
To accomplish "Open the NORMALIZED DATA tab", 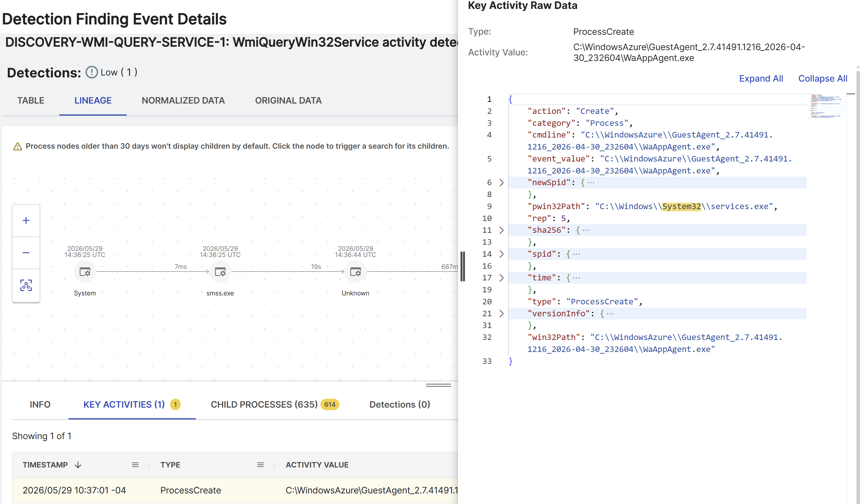I will coord(183,101).
